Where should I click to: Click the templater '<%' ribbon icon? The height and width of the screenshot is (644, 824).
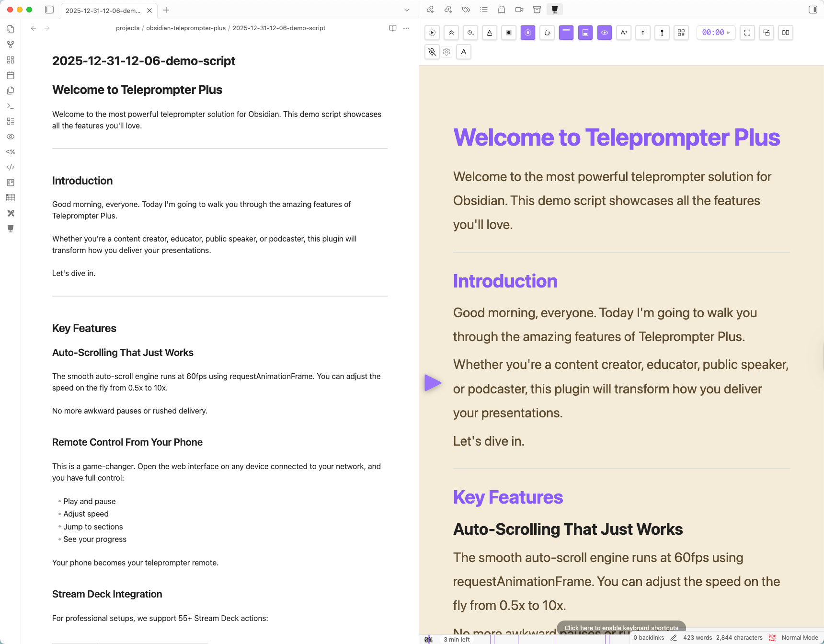click(x=11, y=152)
